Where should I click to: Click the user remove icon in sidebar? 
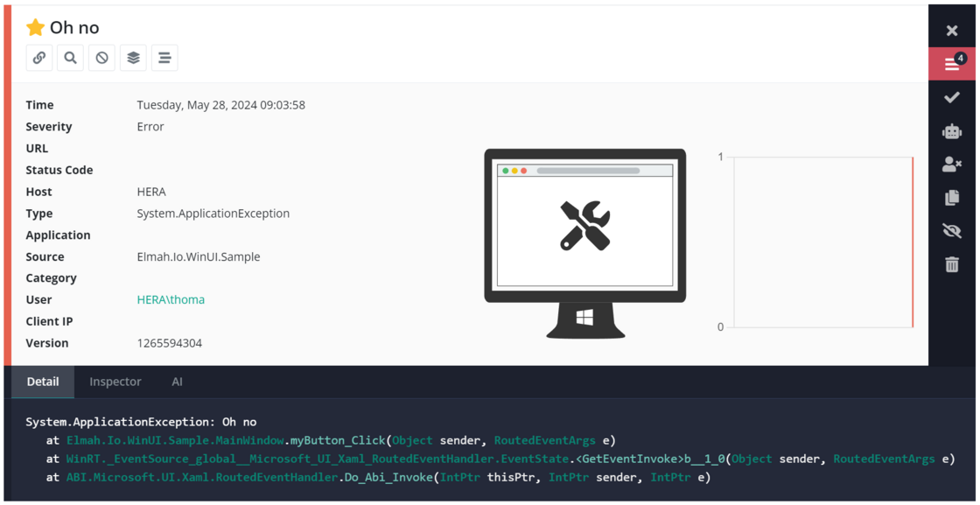(952, 165)
